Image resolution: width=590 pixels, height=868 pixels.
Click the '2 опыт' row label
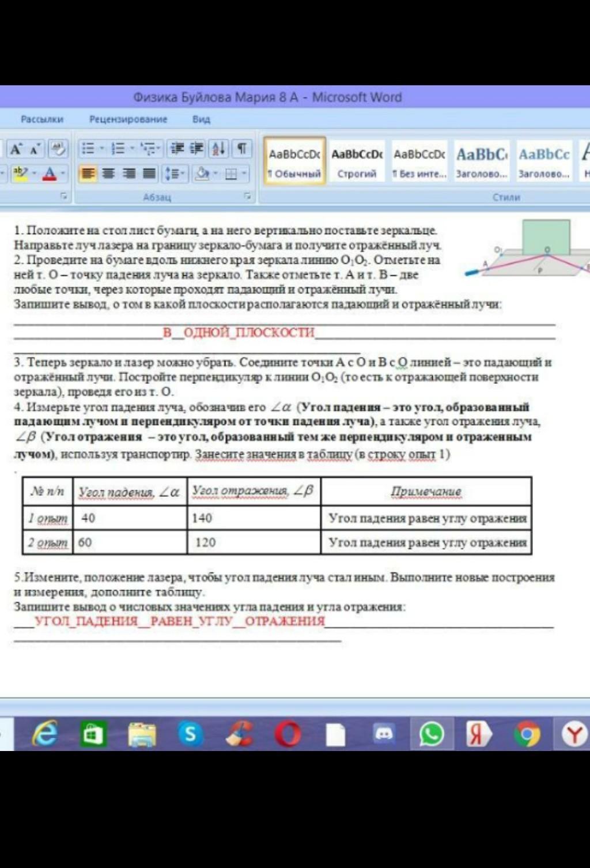click(48, 542)
